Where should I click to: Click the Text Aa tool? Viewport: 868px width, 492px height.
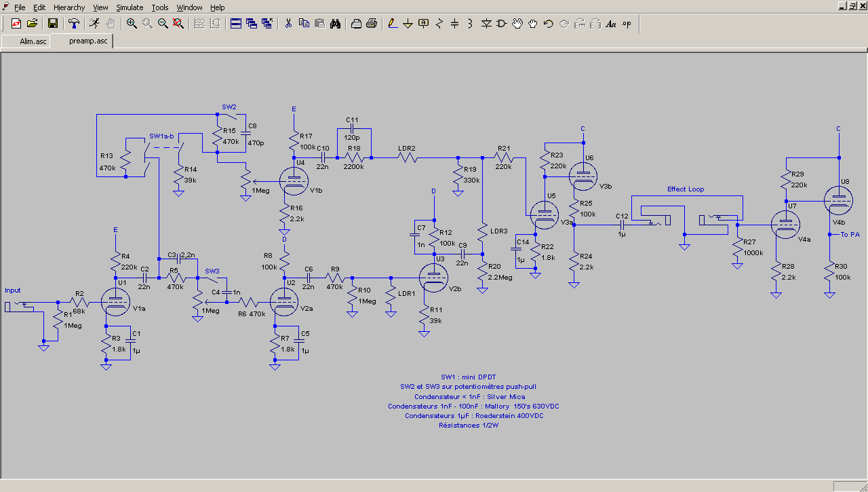tap(610, 24)
